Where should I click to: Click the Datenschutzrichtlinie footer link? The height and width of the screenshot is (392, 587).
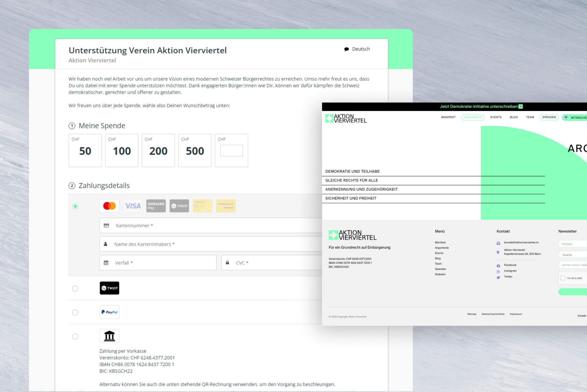click(x=493, y=314)
